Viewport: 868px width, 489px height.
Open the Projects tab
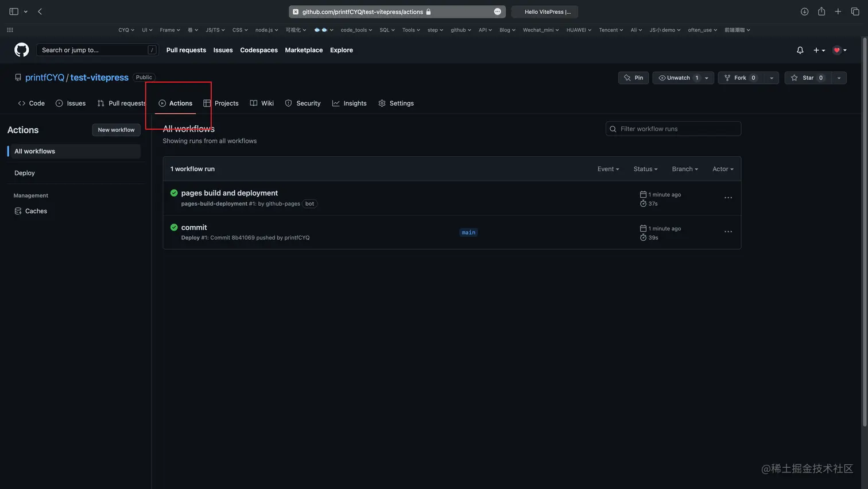[x=221, y=103]
